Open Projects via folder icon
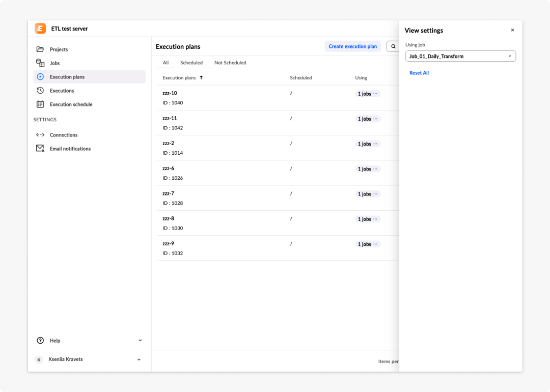The image size is (550, 392). 40,49
